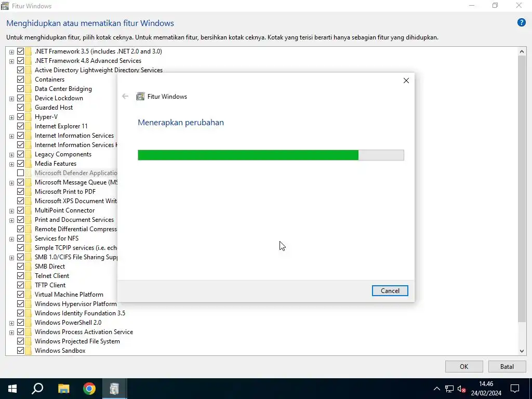The image size is (532, 399).
Task: Uncheck Windows Sandbox checkbox
Action: 20,351
